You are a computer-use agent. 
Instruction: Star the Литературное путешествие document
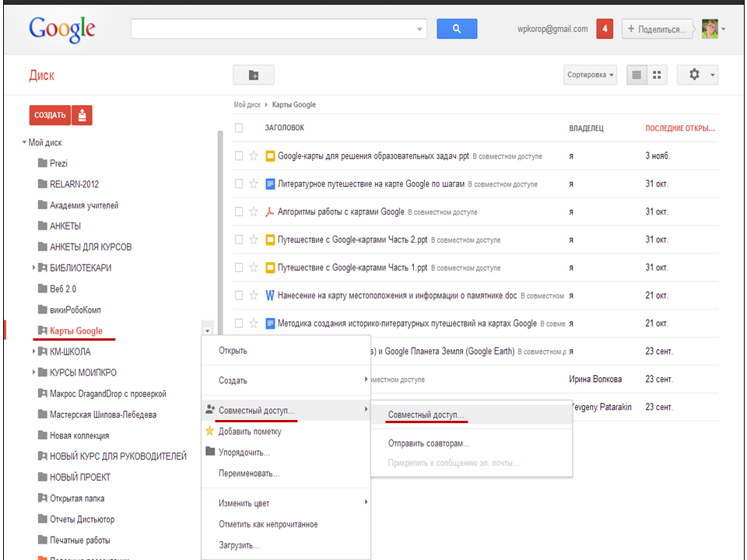click(x=254, y=184)
